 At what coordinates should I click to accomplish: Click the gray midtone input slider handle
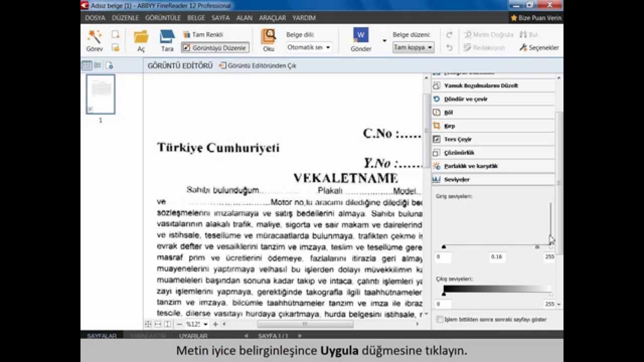point(537,247)
